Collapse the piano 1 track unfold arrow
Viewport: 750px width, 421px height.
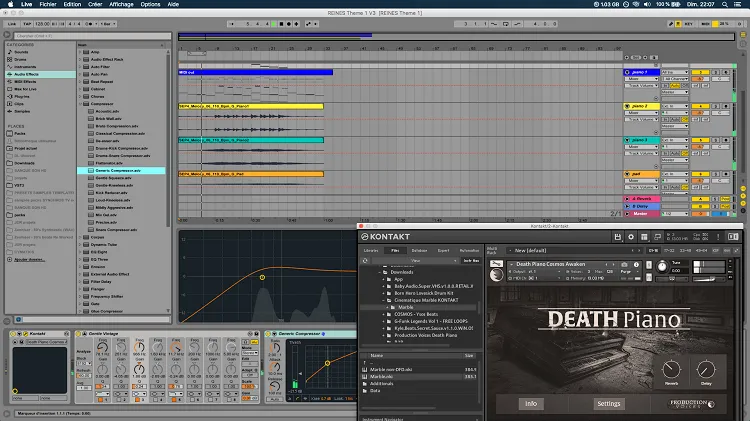coord(627,72)
